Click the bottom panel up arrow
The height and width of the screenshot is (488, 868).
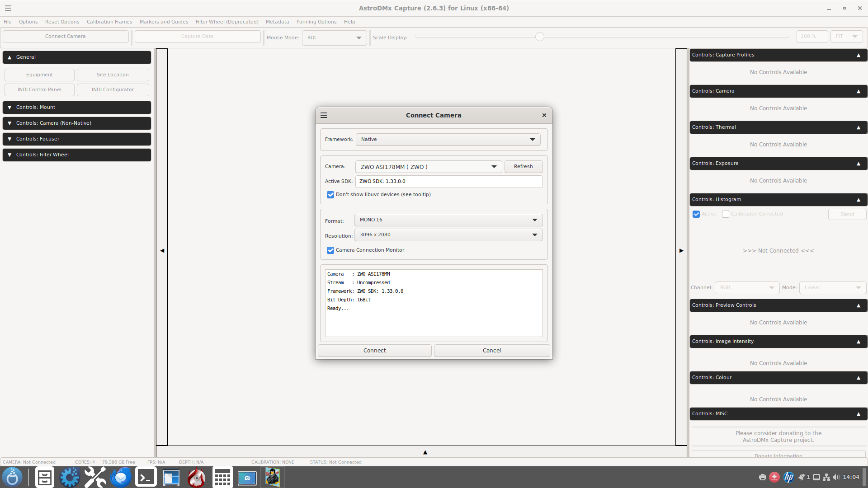tap(425, 452)
